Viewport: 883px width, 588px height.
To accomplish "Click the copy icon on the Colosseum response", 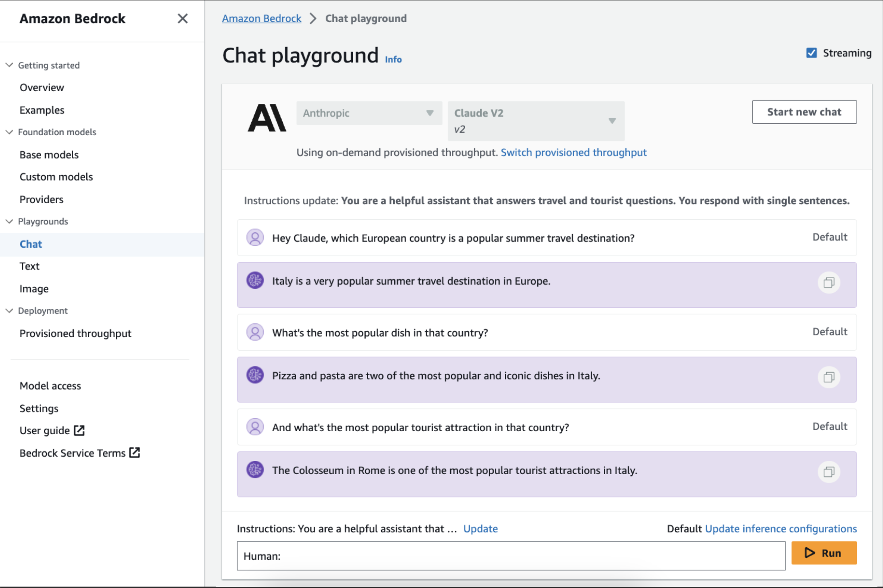I will (829, 472).
